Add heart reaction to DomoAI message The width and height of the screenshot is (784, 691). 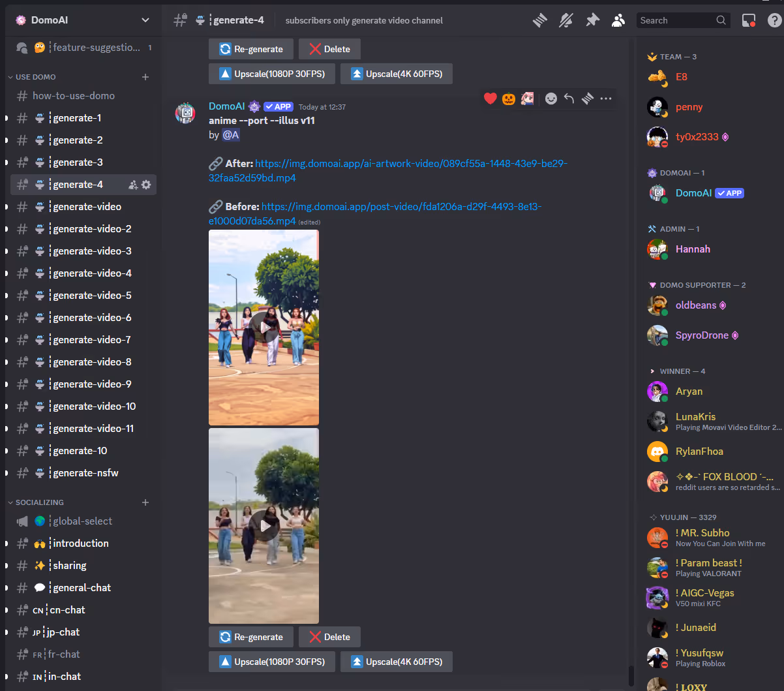tap(490, 99)
